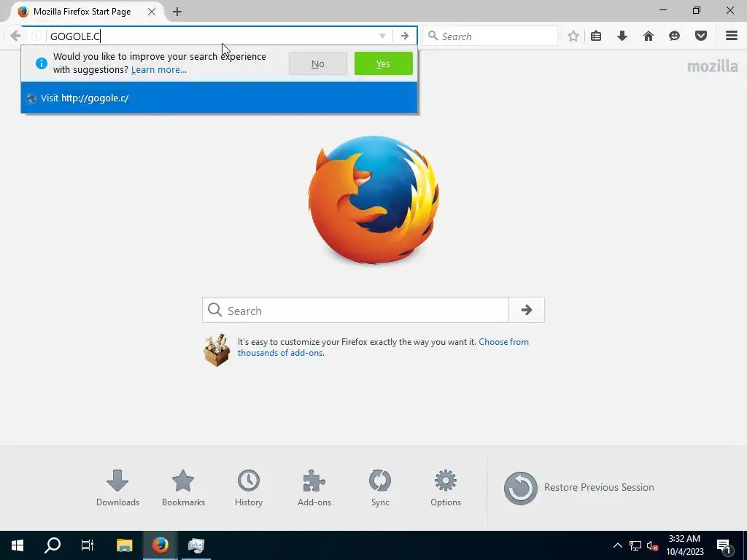The image size is (747, 560).
Task: Open File Explorer from the taskbar
Action: pos(124,545)
